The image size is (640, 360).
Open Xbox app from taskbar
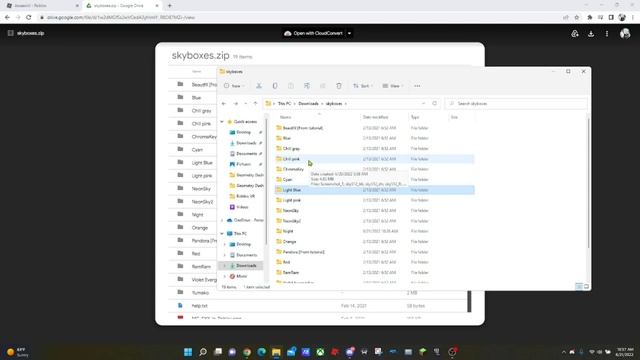[x=320, y=352]
